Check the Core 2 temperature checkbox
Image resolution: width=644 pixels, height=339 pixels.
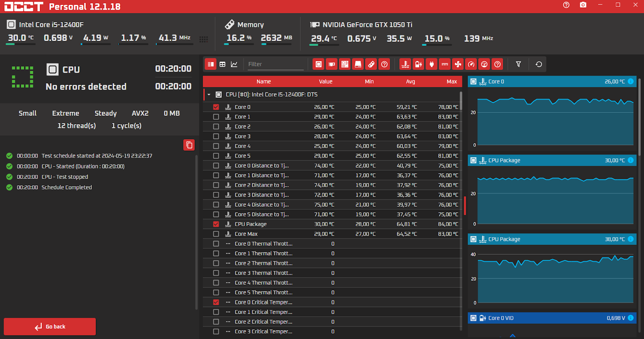click(216, 126)
